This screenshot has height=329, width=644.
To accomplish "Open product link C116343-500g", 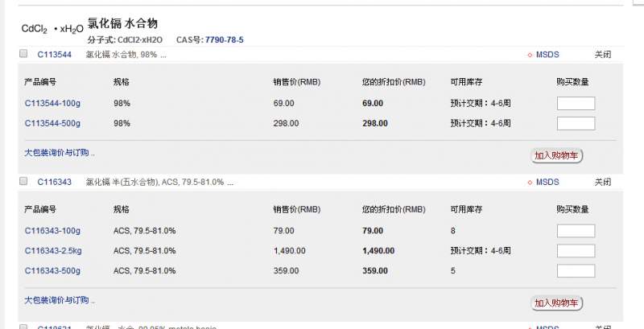I will (52, 271).
